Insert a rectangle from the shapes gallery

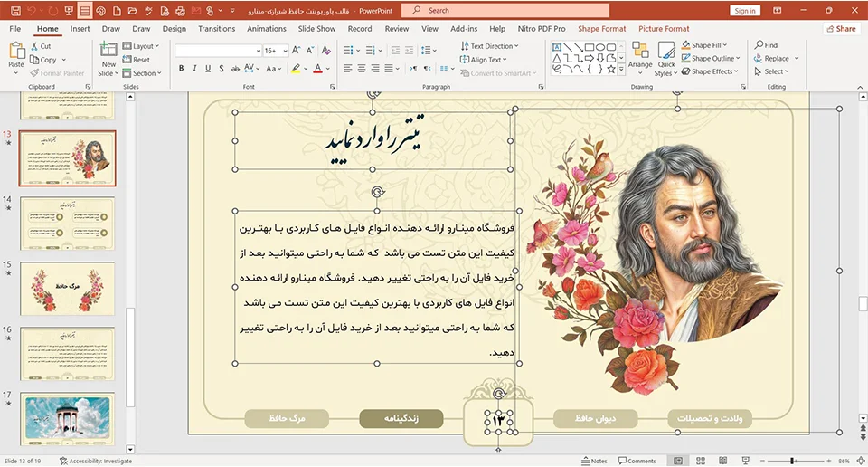click(x=590, y=47)
